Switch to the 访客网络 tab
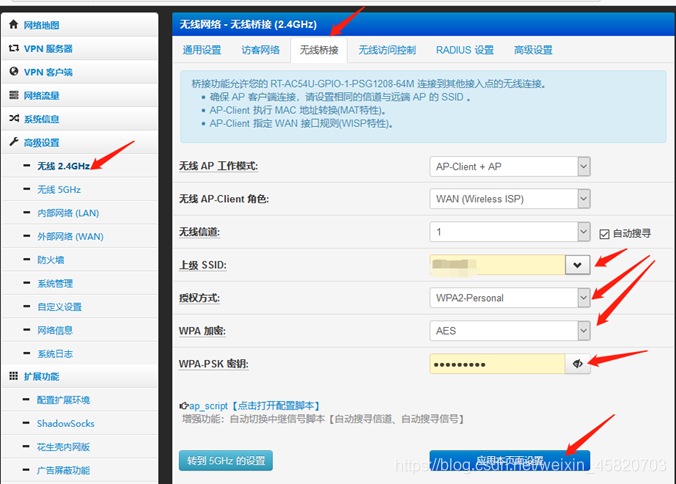676x484 pixels. click(x=260, y=50)
